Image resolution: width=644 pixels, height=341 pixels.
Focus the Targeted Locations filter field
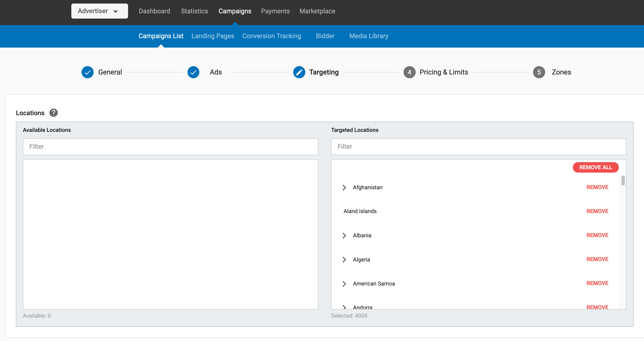(478, 147)
